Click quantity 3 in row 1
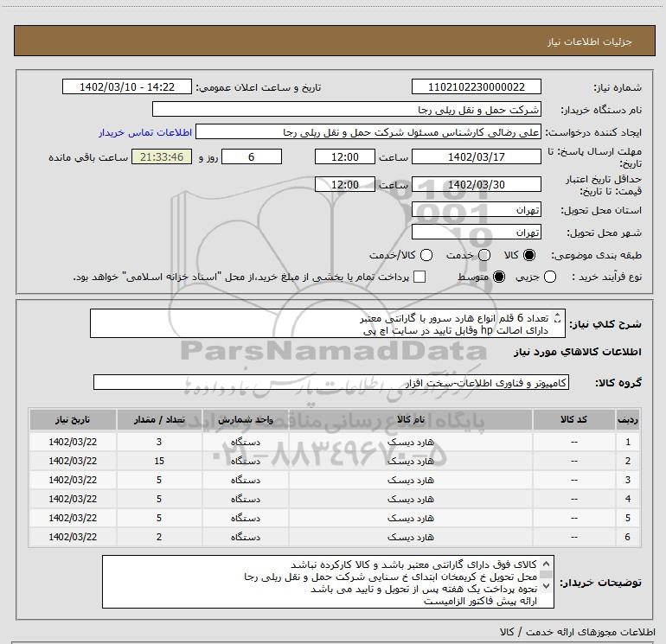Screen dimensions: 666x644 tap(159, 442)
